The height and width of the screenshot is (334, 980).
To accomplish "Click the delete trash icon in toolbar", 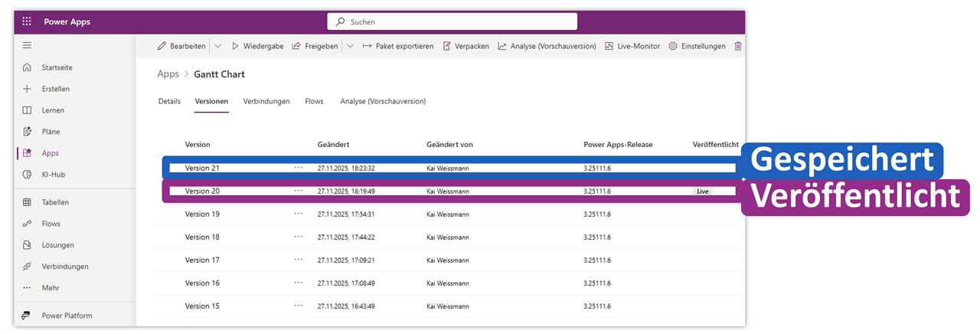I will coord(738,46).
